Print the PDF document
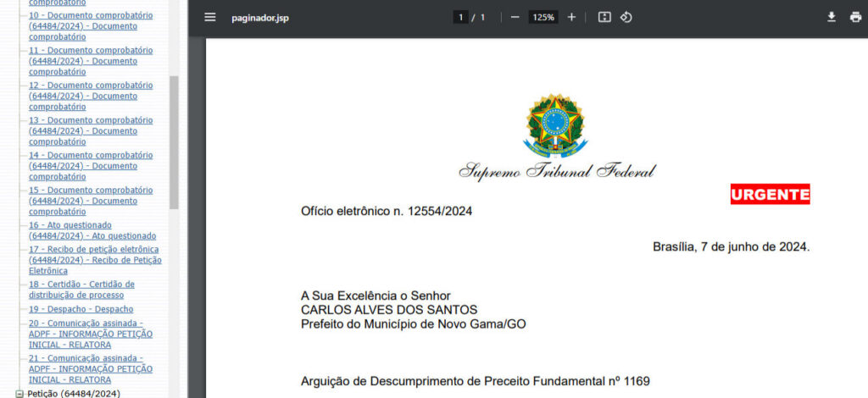The image size is (868, 398). (x=855, y=18)
